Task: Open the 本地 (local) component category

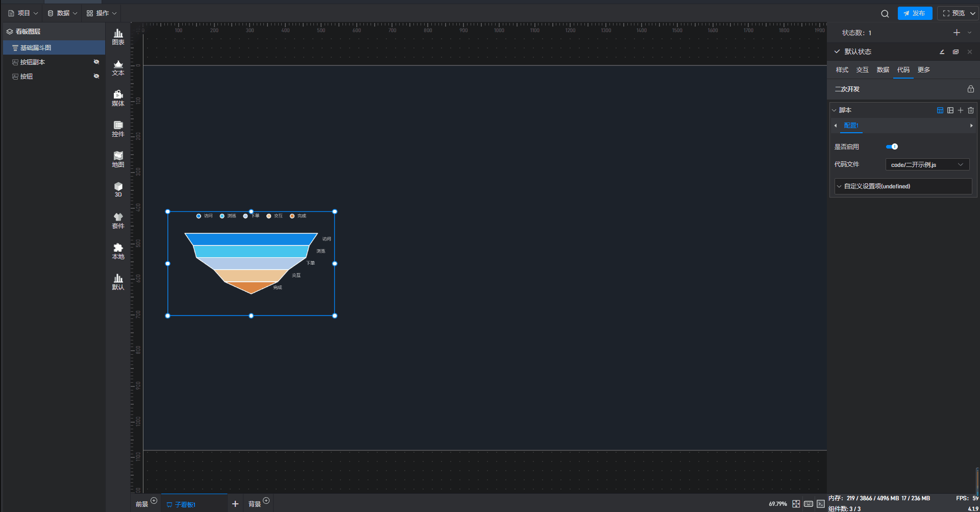Action: [118, 251]
